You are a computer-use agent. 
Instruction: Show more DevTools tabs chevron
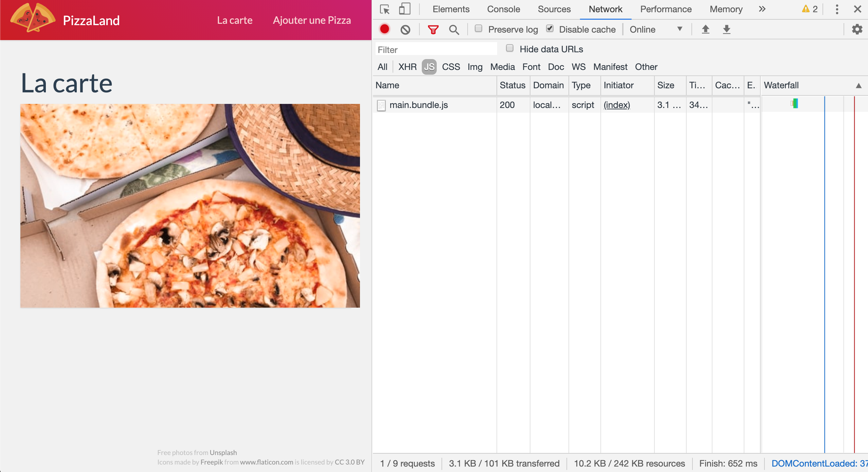(762, 9)
